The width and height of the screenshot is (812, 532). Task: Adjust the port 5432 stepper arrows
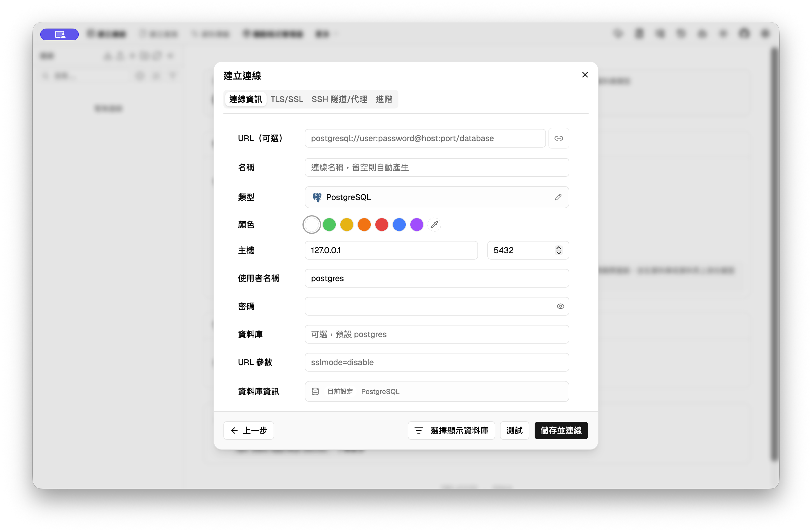[x=559, y=250]
